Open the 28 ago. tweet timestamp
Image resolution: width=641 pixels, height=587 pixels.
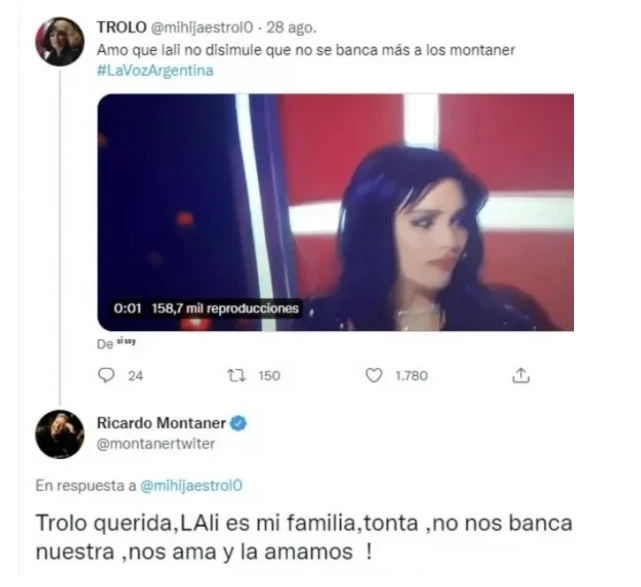click(x=291, y=27)
